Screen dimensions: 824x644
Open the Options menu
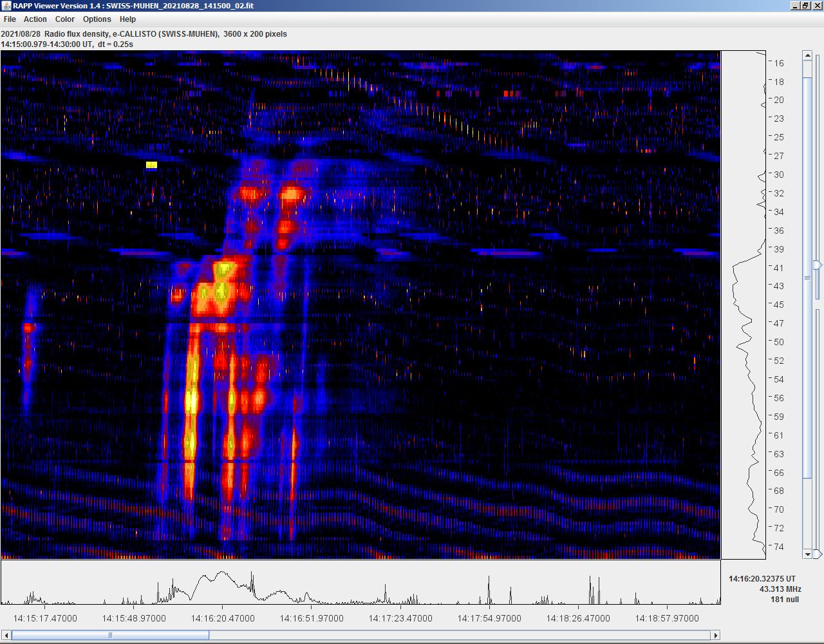pos(97,19)
